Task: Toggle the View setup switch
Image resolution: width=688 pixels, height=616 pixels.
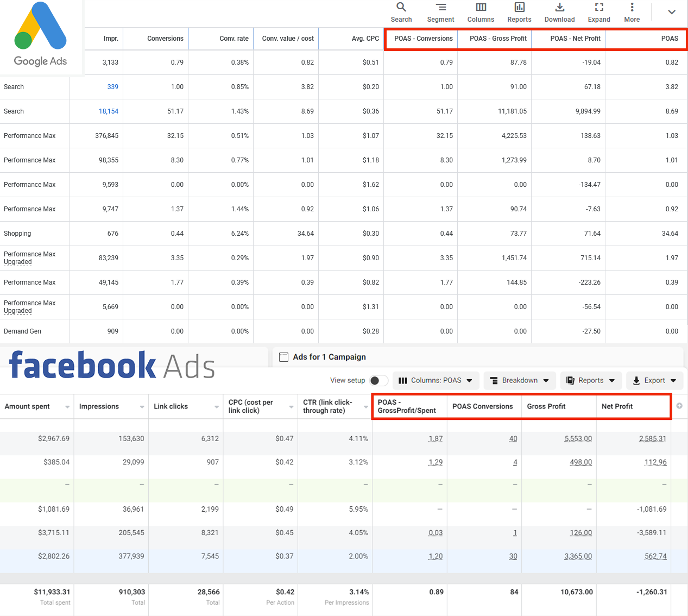Action: tap(379, 380)
